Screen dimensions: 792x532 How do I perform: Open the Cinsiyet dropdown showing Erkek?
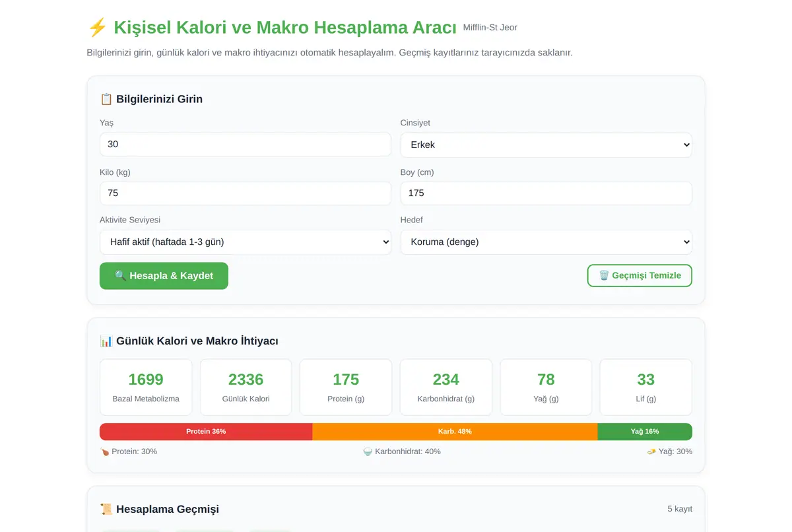[x=546, y=145]
